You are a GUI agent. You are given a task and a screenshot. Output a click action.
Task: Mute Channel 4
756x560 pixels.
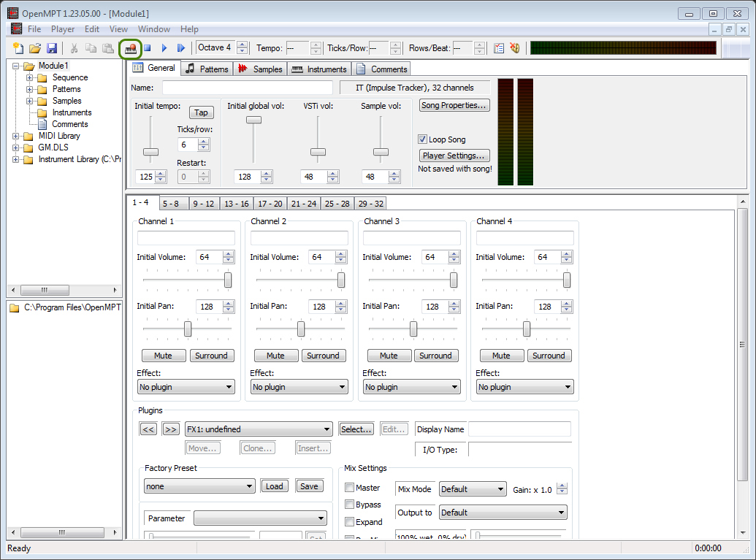(501, 356)
